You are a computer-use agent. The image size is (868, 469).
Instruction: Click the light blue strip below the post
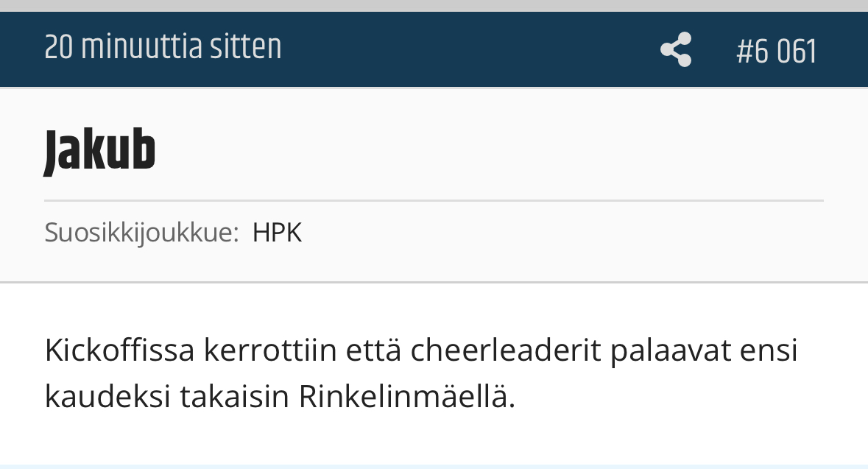[434, 466]
